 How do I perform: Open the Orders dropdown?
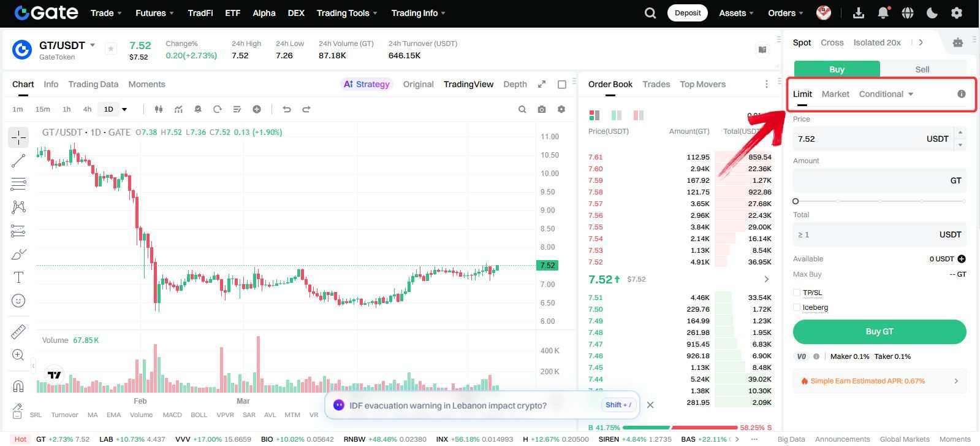[785, 13]
